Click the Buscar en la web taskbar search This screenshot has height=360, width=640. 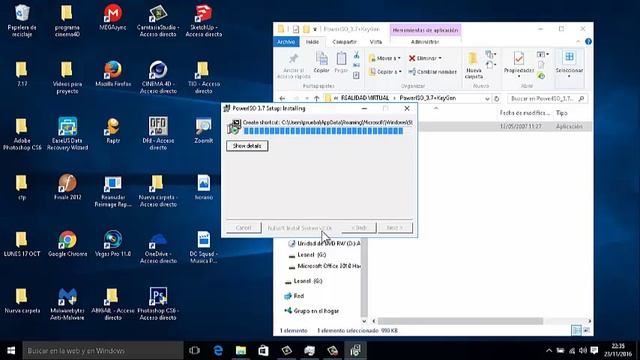click(x=102, y=351)
